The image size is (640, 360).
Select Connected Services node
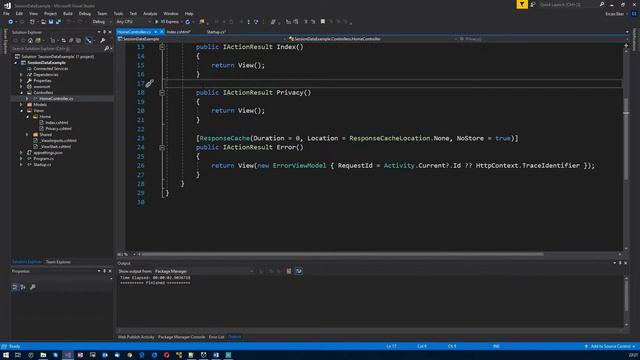(x=51, y=69)
